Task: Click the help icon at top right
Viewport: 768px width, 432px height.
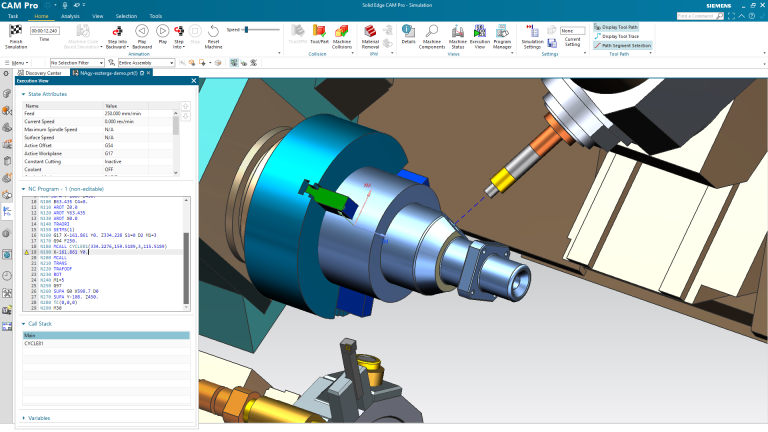Action: [752, 16]
